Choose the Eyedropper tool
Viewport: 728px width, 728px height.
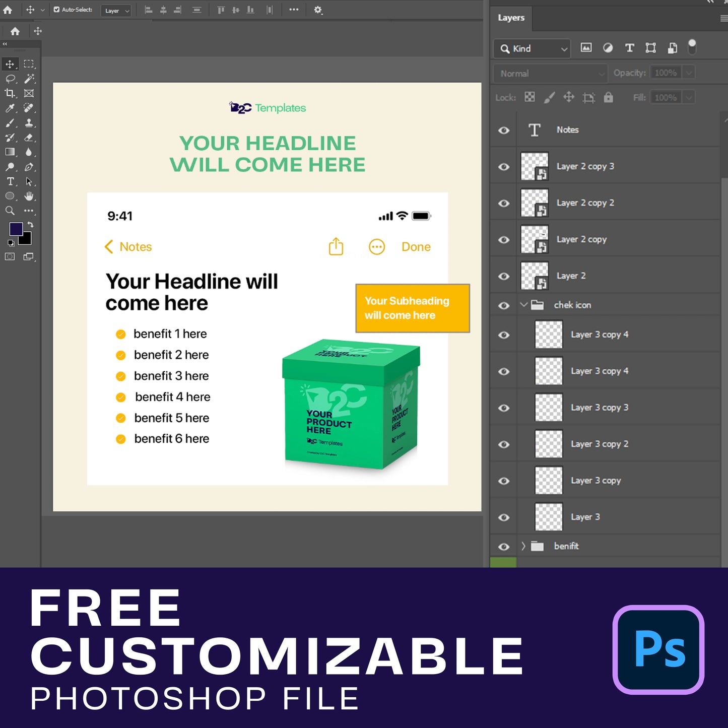point(10,108)
